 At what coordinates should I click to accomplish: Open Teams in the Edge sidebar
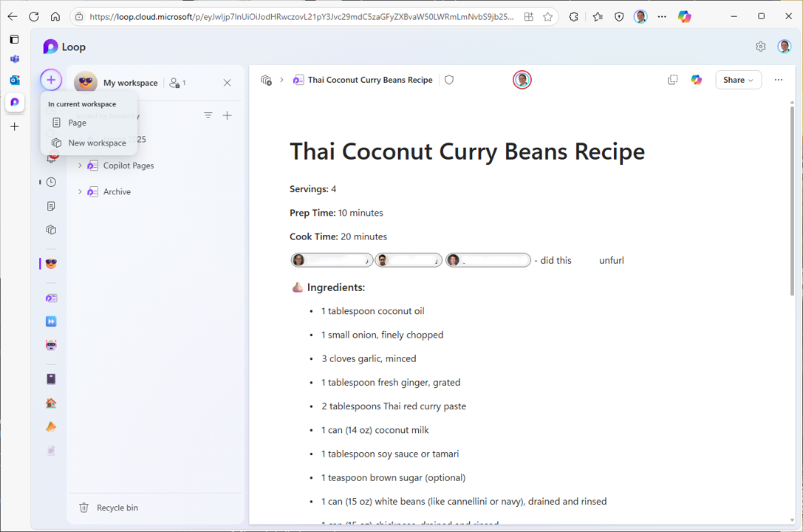click(x=15, y=59)
